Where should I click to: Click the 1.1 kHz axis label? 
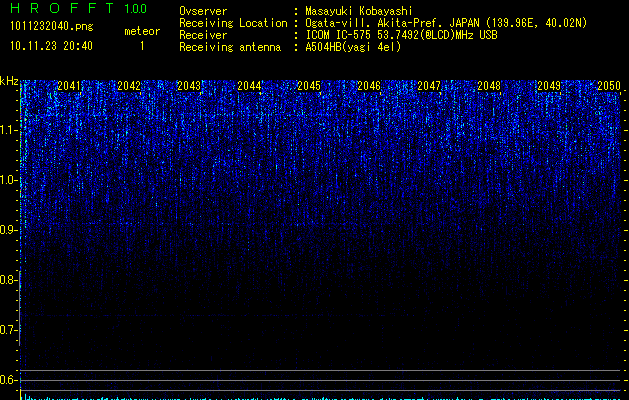click(9, 130)
